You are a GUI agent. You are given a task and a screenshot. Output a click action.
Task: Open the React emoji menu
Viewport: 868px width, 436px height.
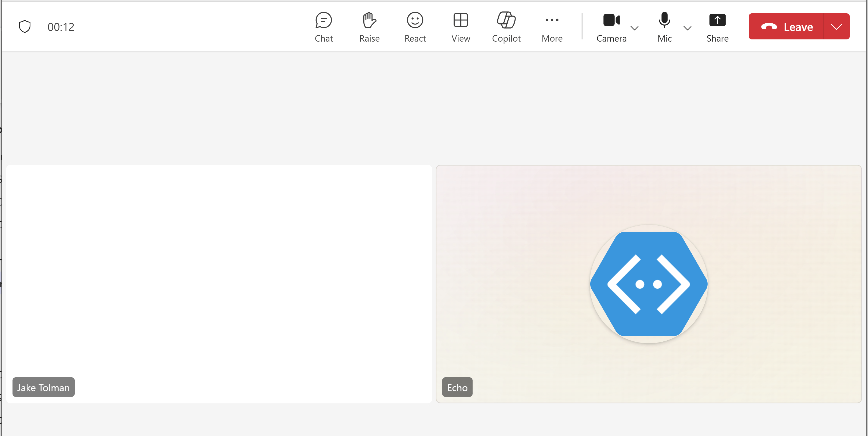coord(415,27)
